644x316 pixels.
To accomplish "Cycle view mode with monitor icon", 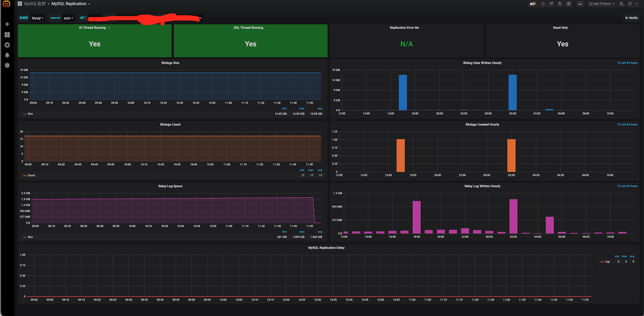I will click(580, 4).
